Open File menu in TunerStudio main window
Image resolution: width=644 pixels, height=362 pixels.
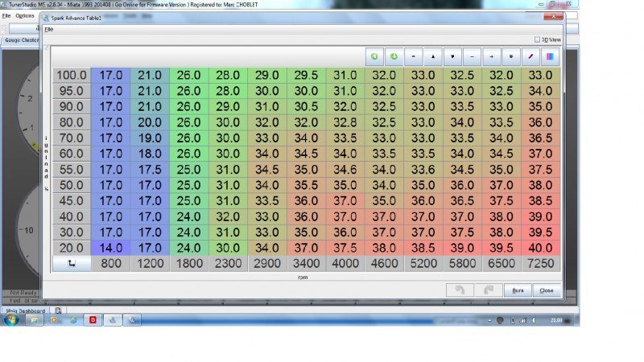pos(6,15)
